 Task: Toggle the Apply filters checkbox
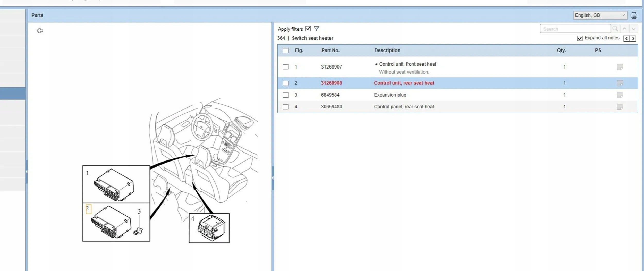click(308, 29)
